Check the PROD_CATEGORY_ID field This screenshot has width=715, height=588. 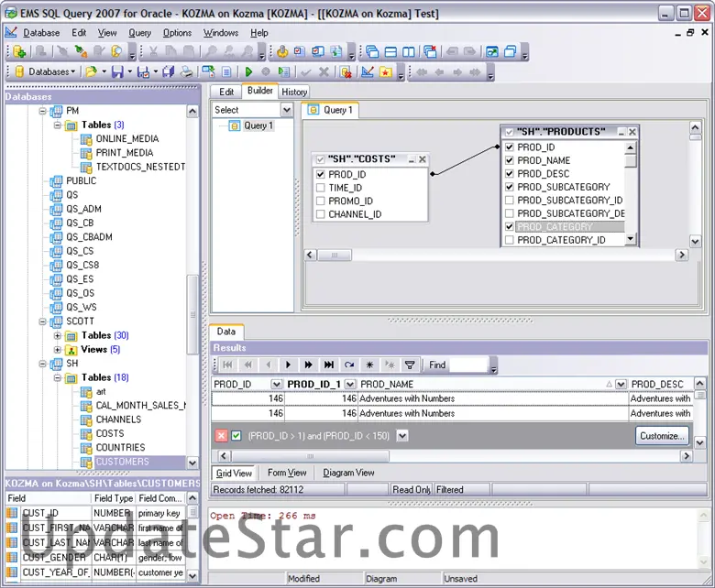[510, 240]
